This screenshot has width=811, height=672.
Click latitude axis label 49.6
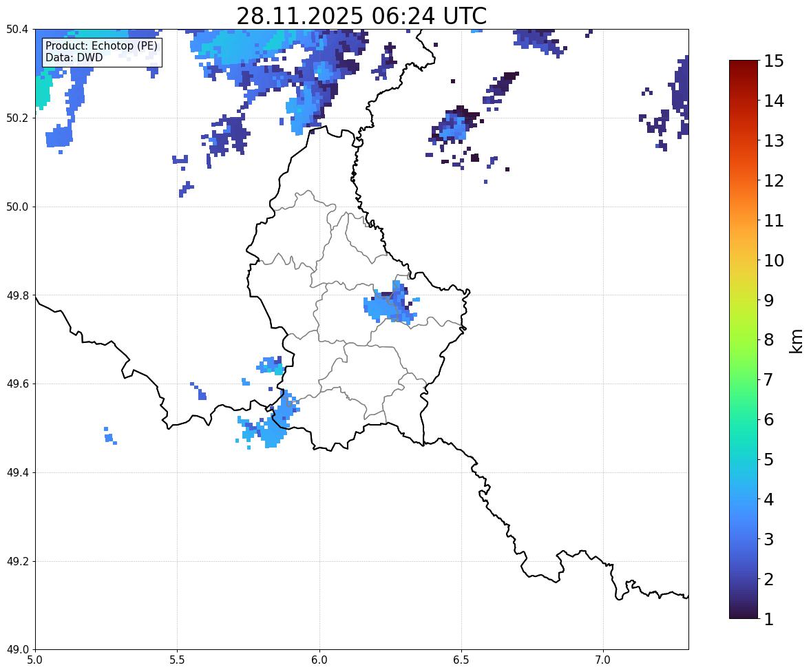pos(18,384)
